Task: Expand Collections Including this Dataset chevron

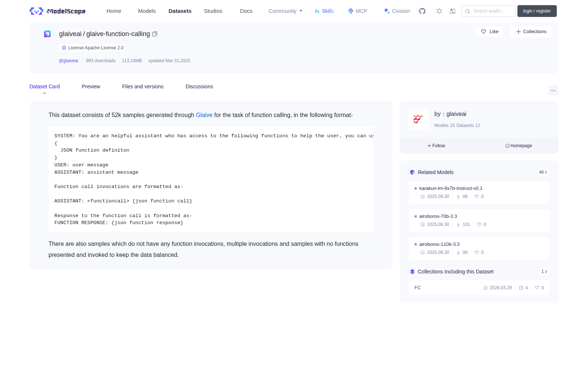Action: (544, 272)
